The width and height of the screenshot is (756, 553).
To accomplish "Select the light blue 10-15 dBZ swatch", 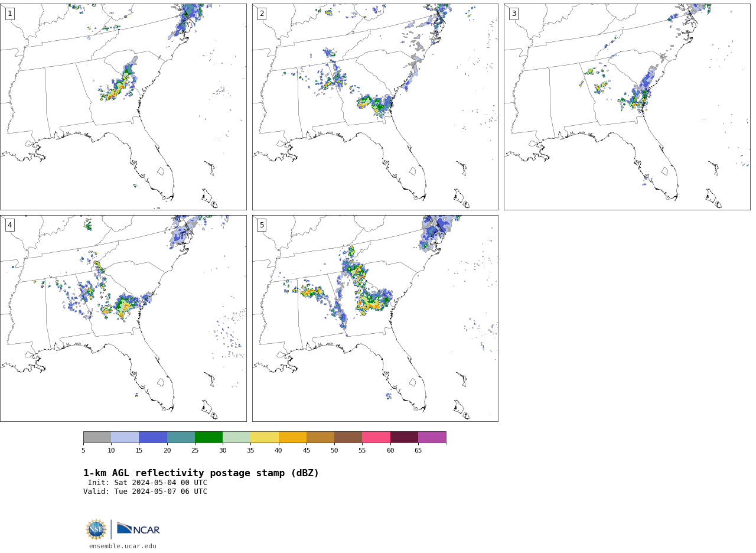I will [125, 437].
